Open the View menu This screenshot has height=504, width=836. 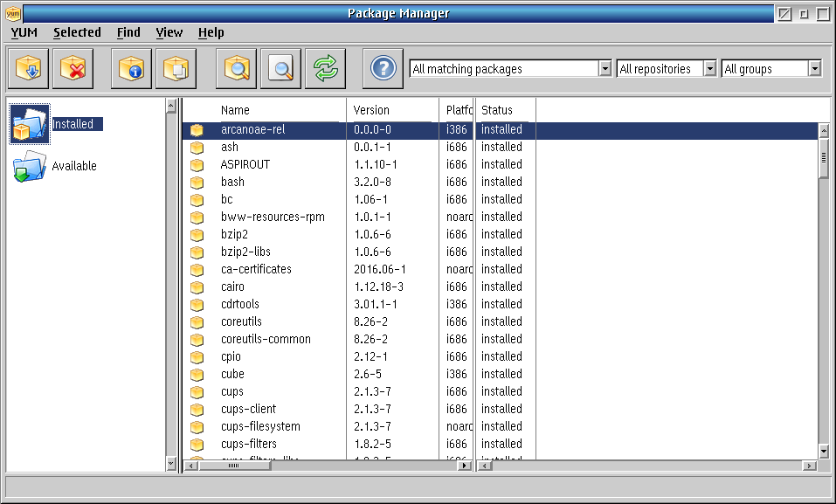pyautogui.click(x=169, y=32)
